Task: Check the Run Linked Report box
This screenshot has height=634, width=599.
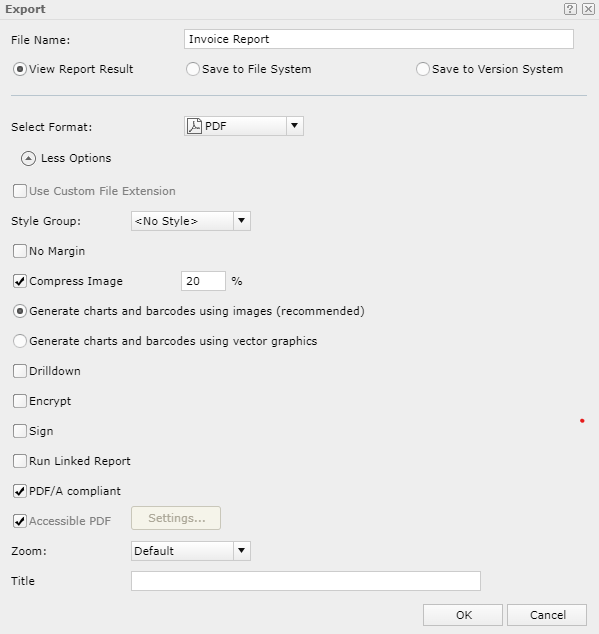Action: pos(20,461)
